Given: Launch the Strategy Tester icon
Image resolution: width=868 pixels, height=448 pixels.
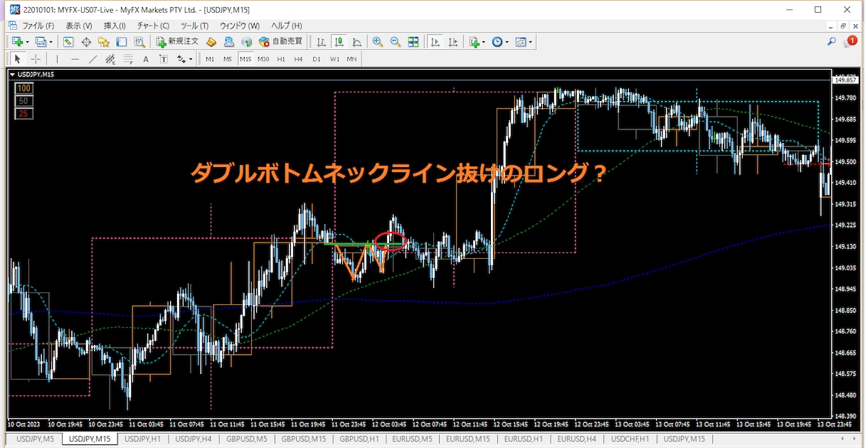Looking at the screenshot, I should [x=139, y=42].
